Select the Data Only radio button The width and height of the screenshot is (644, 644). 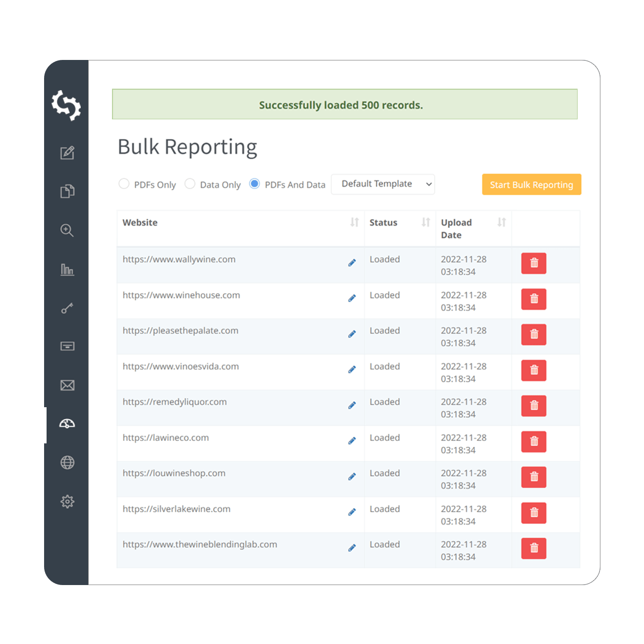coord(190,184)
